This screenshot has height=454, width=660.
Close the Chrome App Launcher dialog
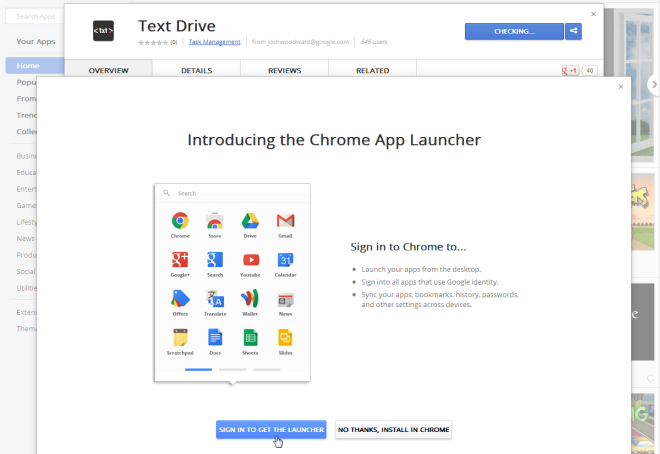click(x=621, y=87)
